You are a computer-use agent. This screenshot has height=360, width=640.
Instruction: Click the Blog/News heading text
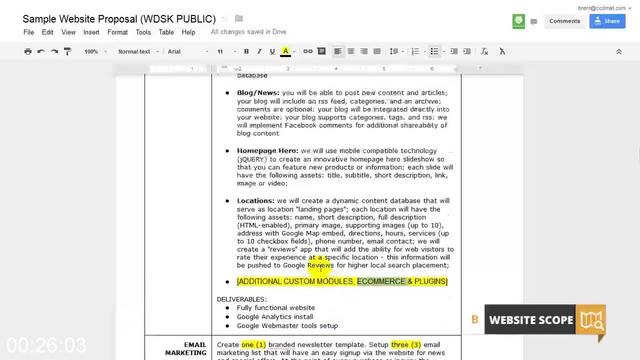pos(258,93)
